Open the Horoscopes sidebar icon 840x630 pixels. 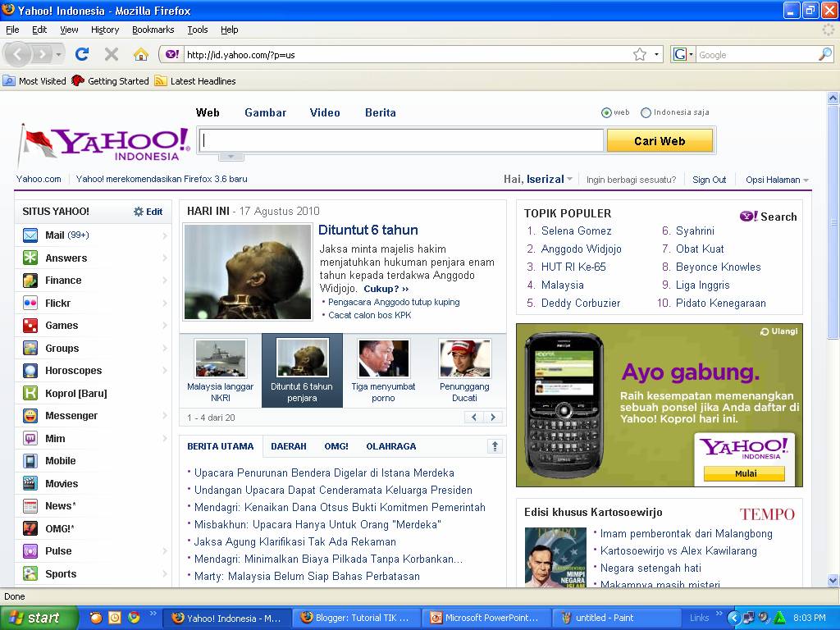click(x=30, y=371)
